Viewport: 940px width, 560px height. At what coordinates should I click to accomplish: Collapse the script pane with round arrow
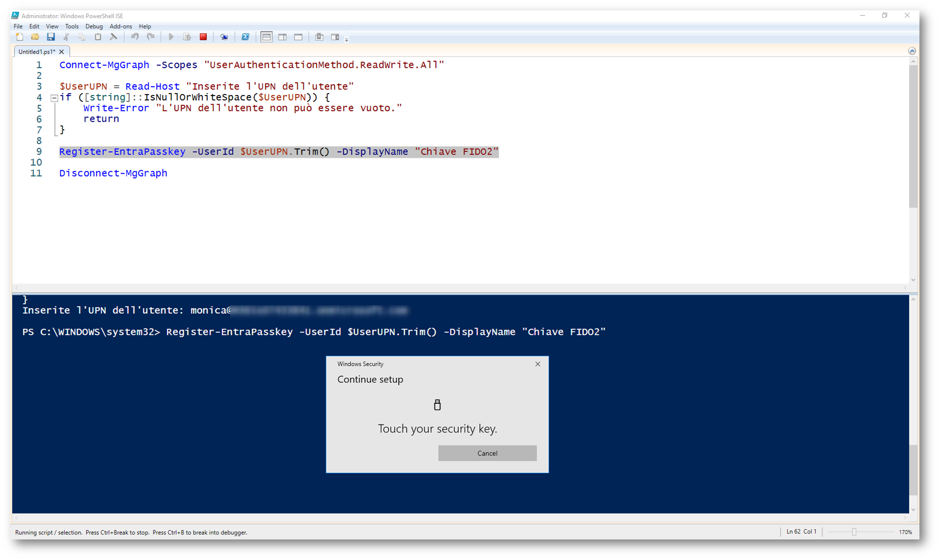click(912, 51)
